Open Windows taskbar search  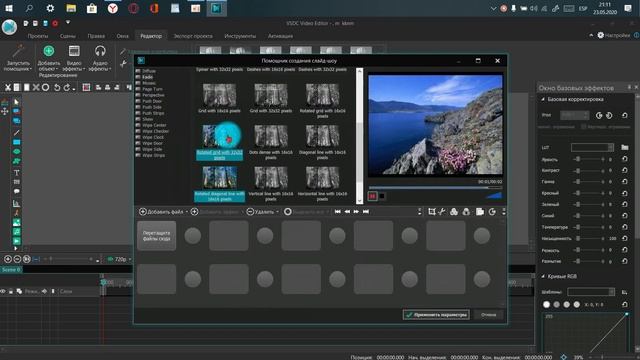coord(29,8)
